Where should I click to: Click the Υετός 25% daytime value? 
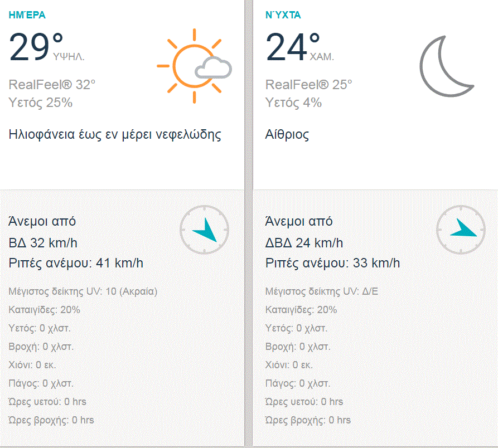41,103
